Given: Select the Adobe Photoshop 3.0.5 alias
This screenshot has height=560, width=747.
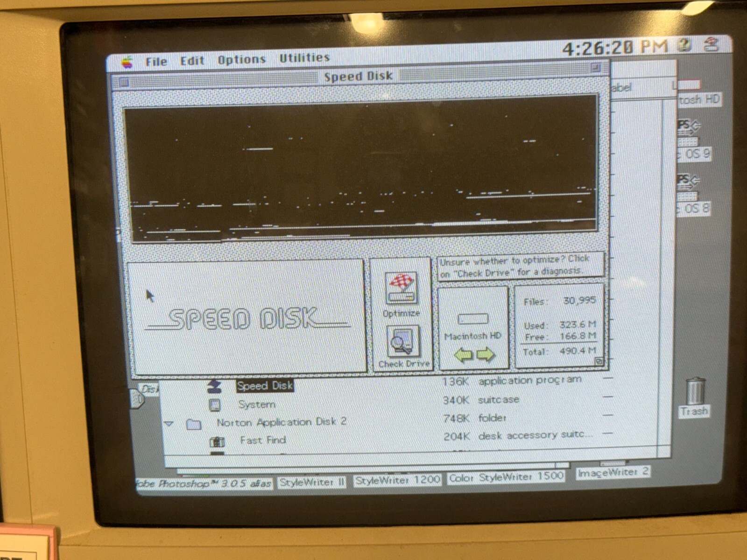Looking at the screenshot, I should click(204, 484).
